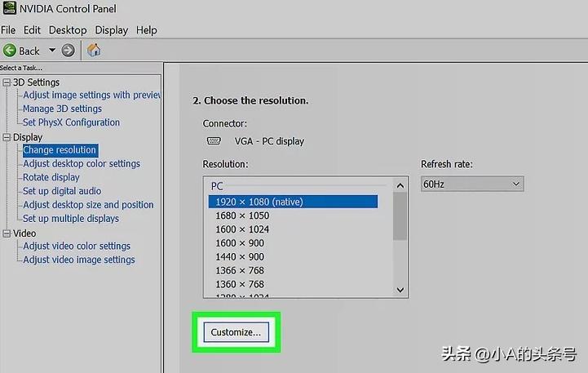Open Adjust video color settings
The width and height of the screenshot is (588, 373).
pos(77,246)
